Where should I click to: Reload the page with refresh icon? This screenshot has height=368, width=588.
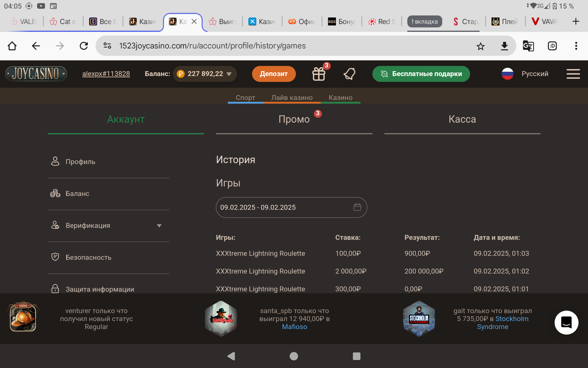click(x=84, y=46)
